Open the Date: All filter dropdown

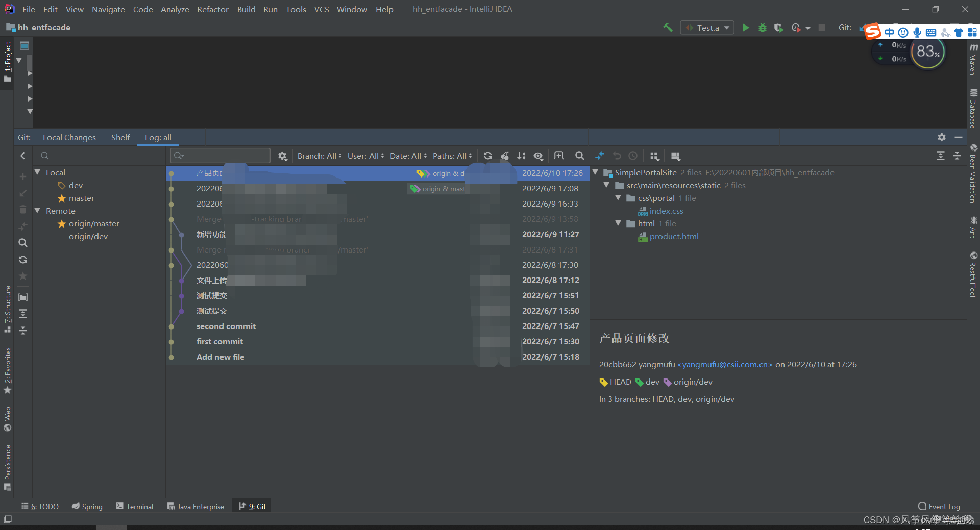point(408,156)
